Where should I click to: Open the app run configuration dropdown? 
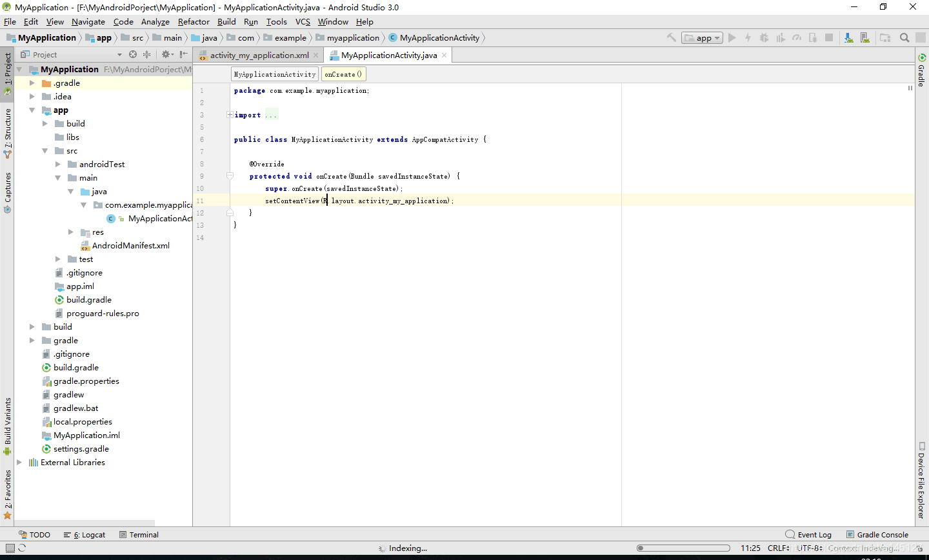[x=702, y=38]
